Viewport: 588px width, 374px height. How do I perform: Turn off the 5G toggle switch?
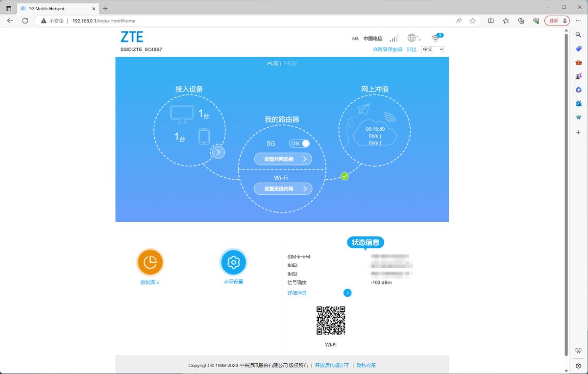point(299,143)
